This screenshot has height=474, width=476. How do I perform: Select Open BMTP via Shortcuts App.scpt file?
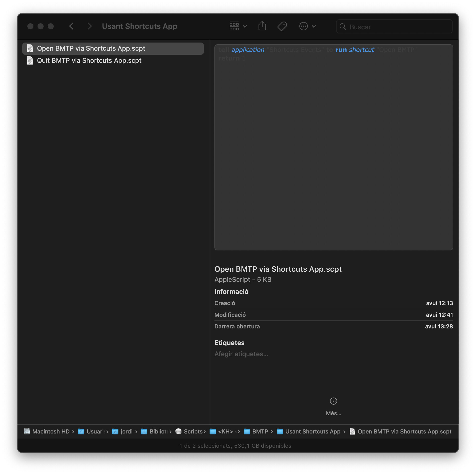tap(113, 48)
